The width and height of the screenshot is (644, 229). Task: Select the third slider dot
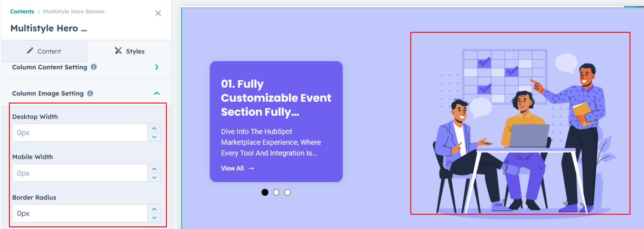point(287,192)
